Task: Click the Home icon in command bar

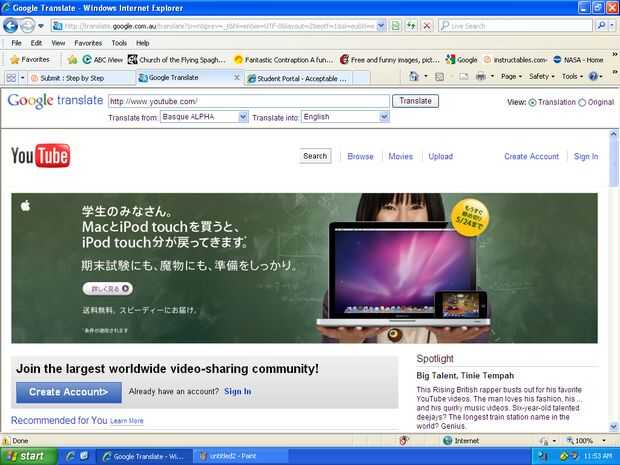Action: click(x=414, y=76)
